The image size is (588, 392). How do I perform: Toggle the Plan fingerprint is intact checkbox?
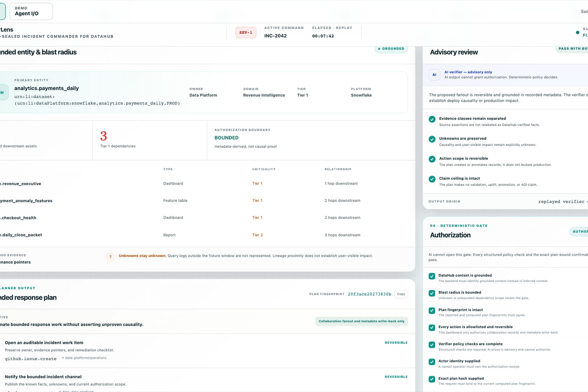(x=432, y=310)
